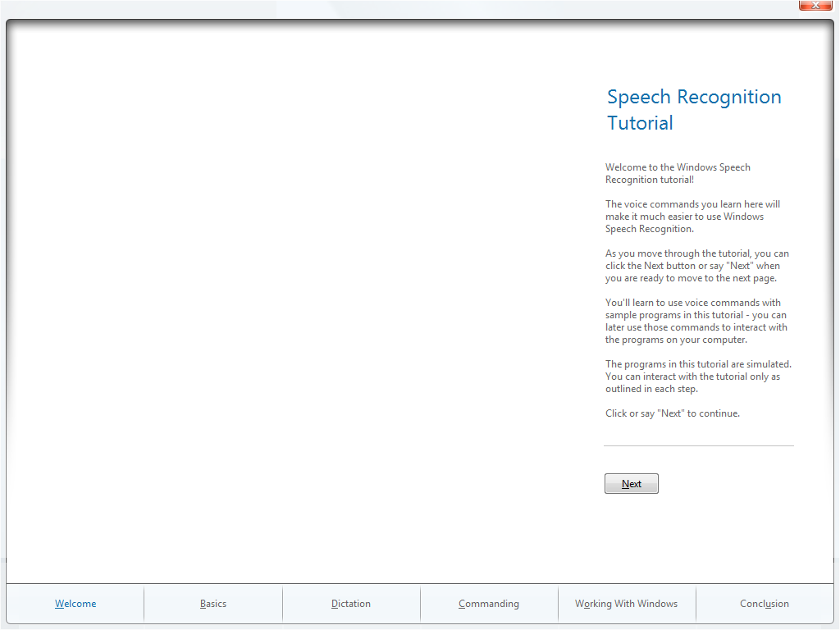
Task: Open the Welcome tab
Action: (75, 604)
